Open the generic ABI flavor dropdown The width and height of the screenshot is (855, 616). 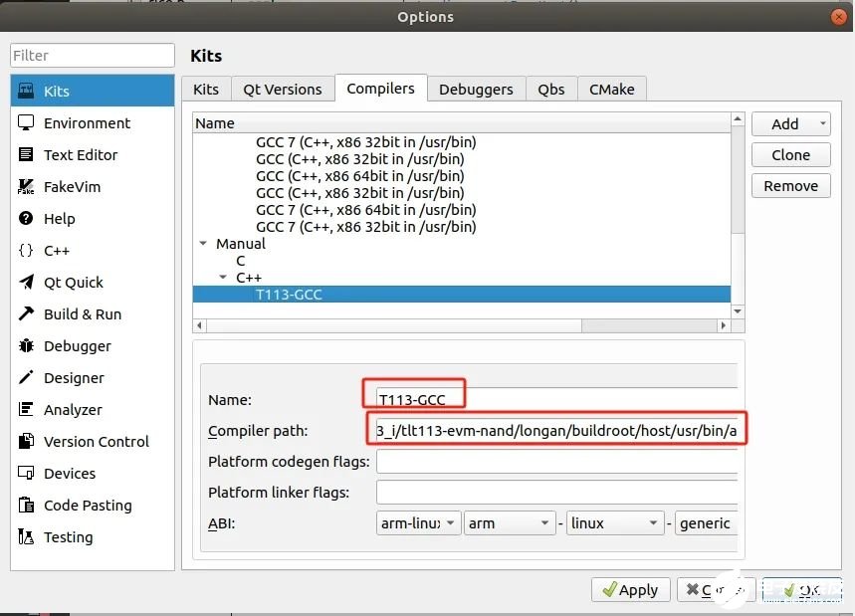pos(706,523)
